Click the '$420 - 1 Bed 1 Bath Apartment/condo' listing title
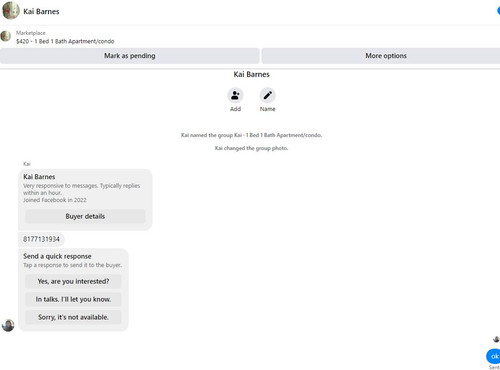This screenshot has width=500, height=370. 65,41
